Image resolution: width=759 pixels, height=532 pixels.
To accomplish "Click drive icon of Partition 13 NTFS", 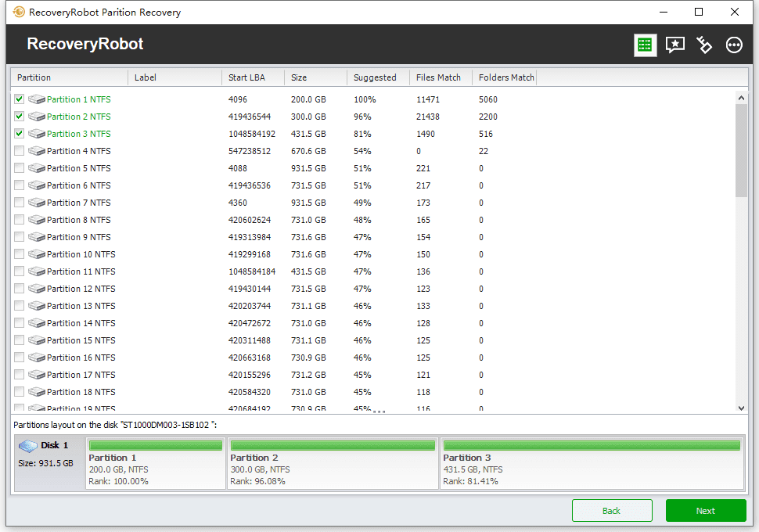I will tap(37, 306).
